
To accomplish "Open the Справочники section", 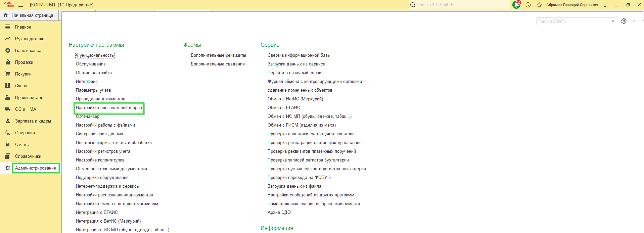I will click(x=28, y=156).
